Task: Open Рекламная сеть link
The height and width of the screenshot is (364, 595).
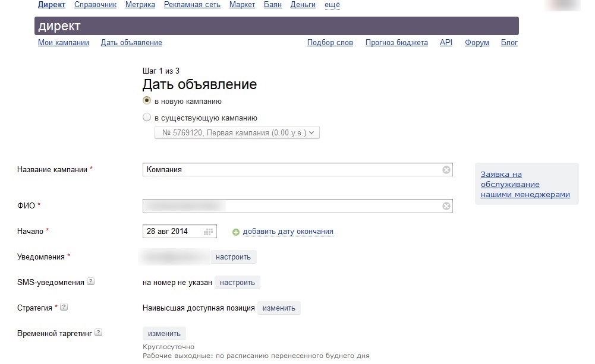Action: coord(192,5)
